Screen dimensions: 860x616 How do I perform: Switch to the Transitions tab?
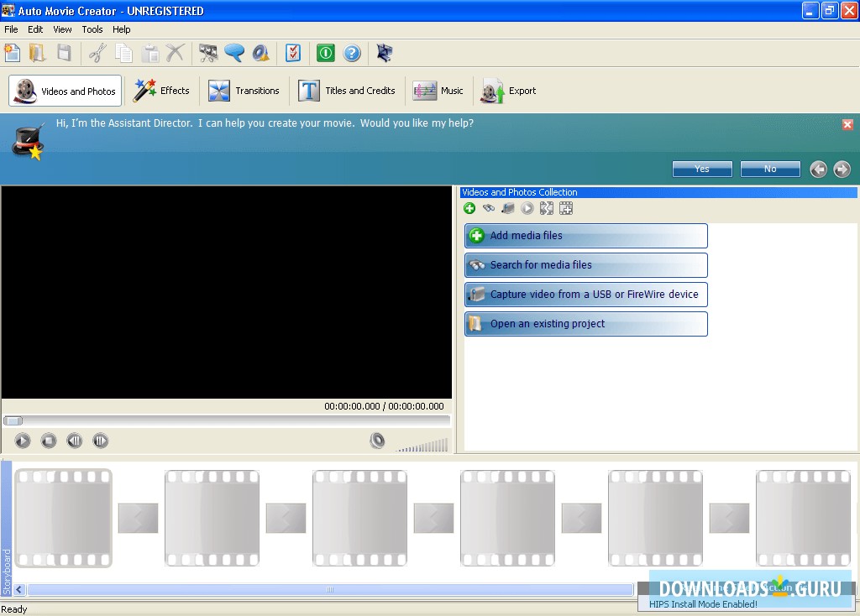coord(244,90)
